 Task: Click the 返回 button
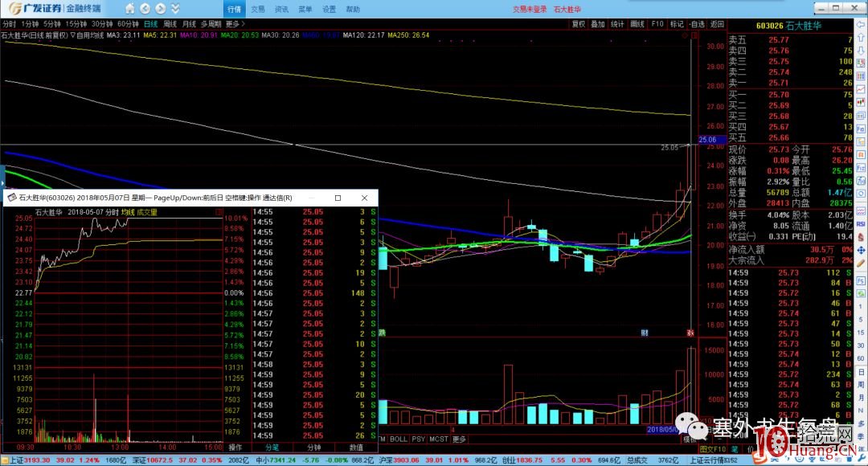tap(718, 24)
